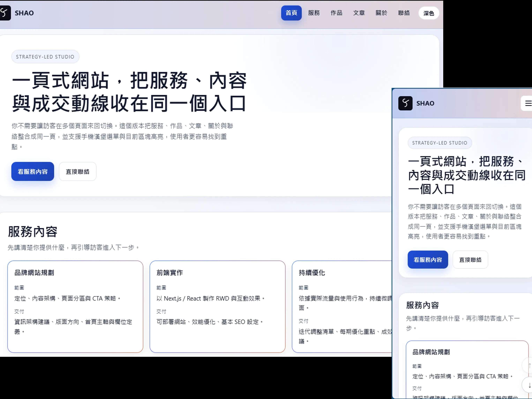Click 看服務內容 in the mobile preview
The height and width of the screenshot is (399, 532).
coord(428,259)
